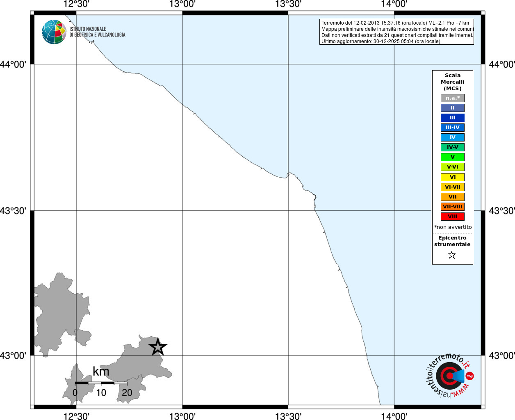Click the 'Epicentro strumentale' legend label

tap(452, 241)
